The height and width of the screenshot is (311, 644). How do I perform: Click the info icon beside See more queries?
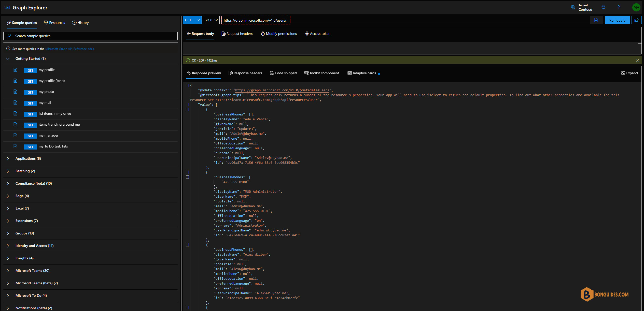point(8,49)
